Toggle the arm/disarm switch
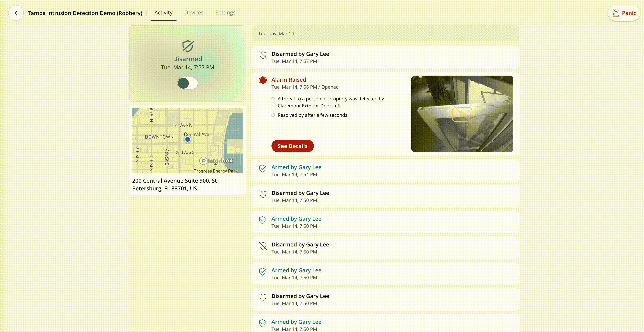The image size is (644, 332). point(187,83)
